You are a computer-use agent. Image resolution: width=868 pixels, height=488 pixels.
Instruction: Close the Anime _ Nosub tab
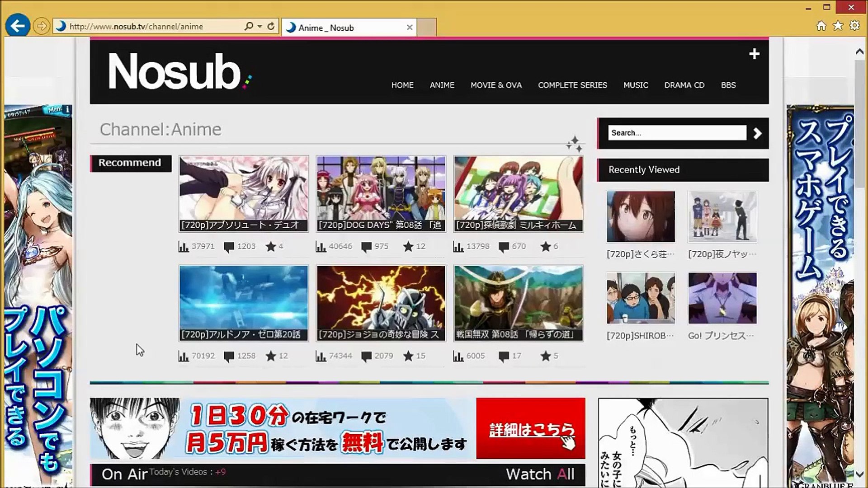(410, 27)
